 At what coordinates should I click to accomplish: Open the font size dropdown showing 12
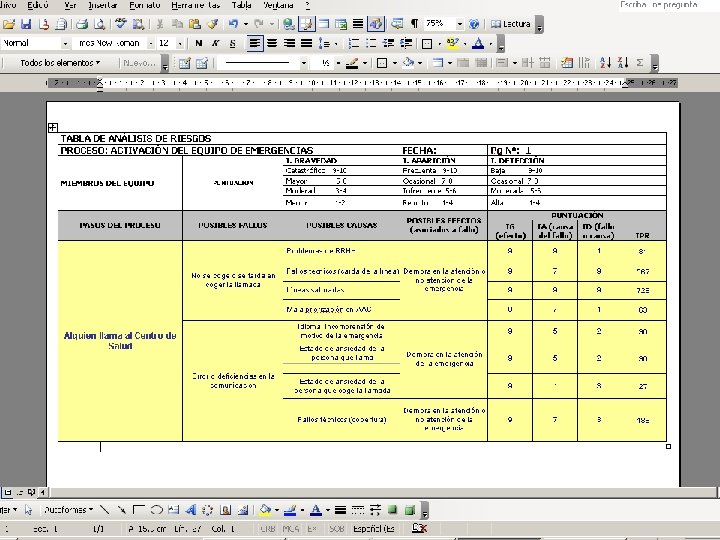click(180, 44)
